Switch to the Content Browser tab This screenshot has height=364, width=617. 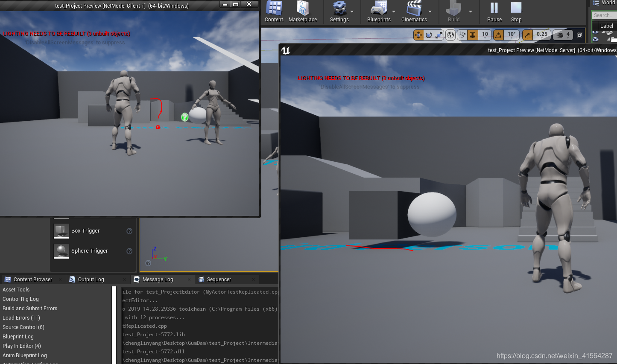pos(33,280)
